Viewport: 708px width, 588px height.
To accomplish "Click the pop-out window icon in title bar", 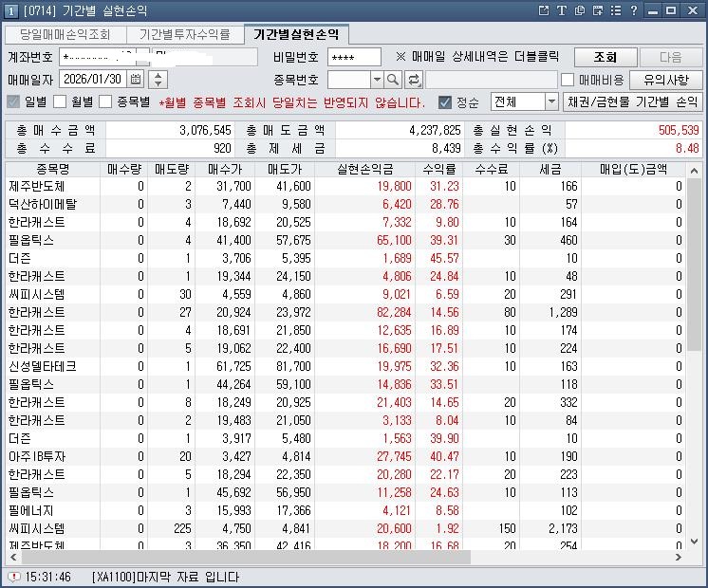I will pyautogui.click(x=544, y=10).
